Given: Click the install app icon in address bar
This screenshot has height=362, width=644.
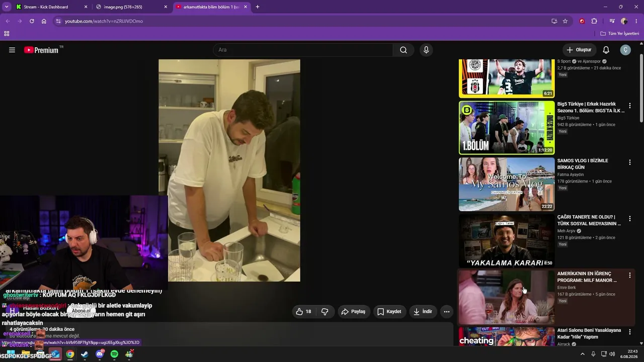Looking at the screenshot, I should [554, 21].
